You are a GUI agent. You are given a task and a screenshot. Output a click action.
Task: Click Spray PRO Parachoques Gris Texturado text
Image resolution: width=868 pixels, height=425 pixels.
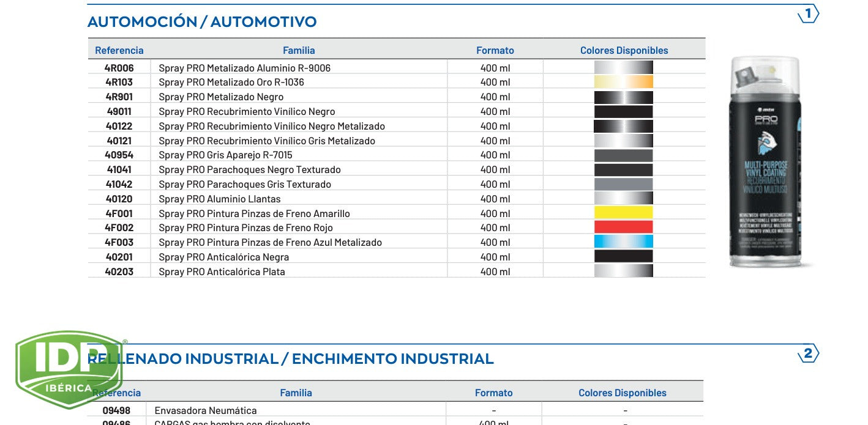pyautogui.click(x=245, y=184)
